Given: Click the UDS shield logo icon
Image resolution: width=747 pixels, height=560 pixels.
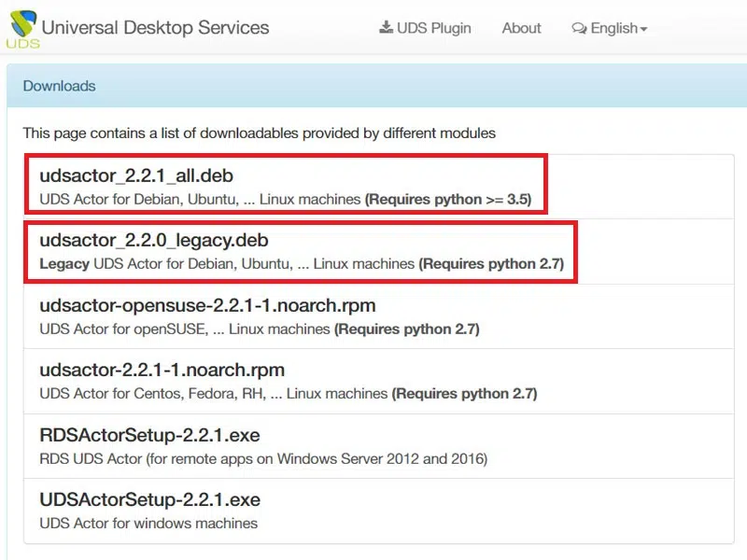Looking at the screenshot, I should click(23, 30).
